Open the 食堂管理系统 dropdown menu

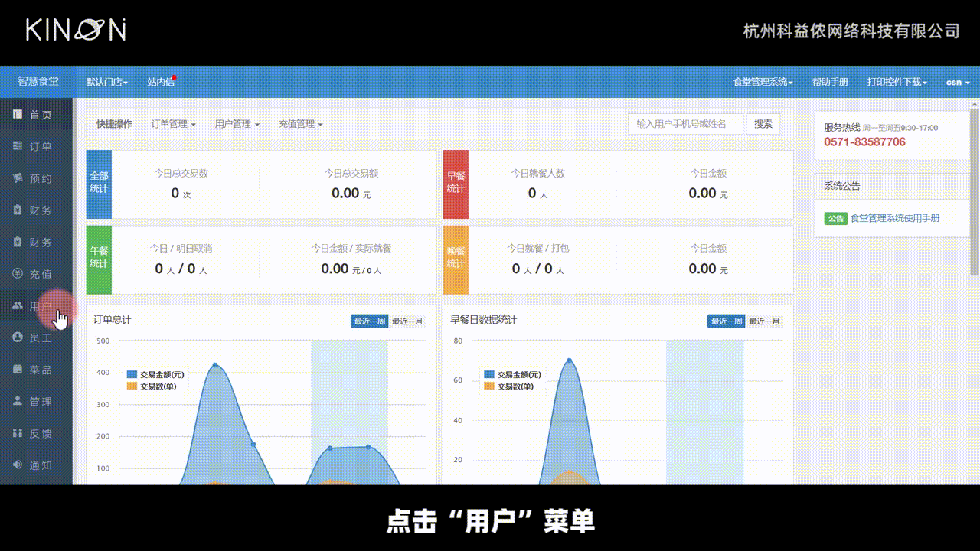pyautogui.click(x=763, y=82)
